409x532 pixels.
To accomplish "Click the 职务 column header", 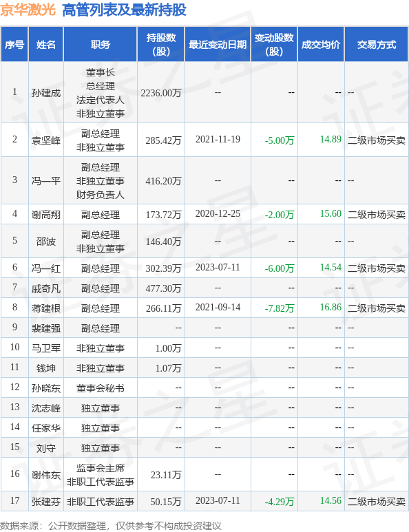I will click(101, 45).
